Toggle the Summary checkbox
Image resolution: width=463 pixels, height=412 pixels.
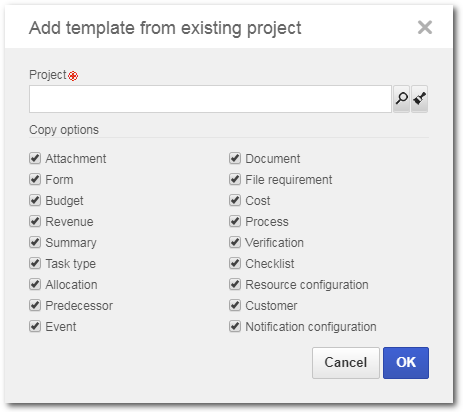(x=35, y=242)
